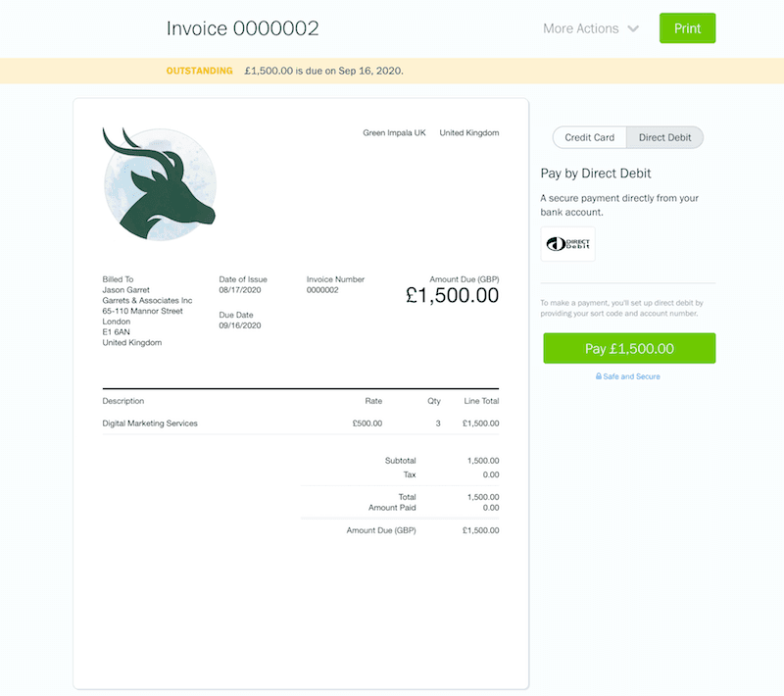Screen dimensions: 784x696
Task: Click the Pay by Direct Debit heading
Action: (x=596, y=174)
